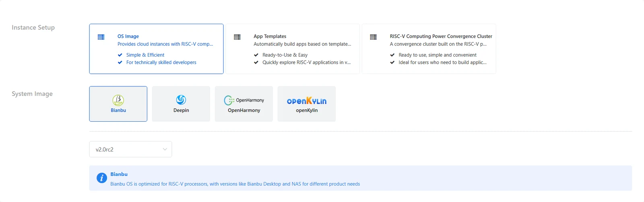
Task: Click the blue info icon beside Bianbu description
Action: [x=101, y=178]
